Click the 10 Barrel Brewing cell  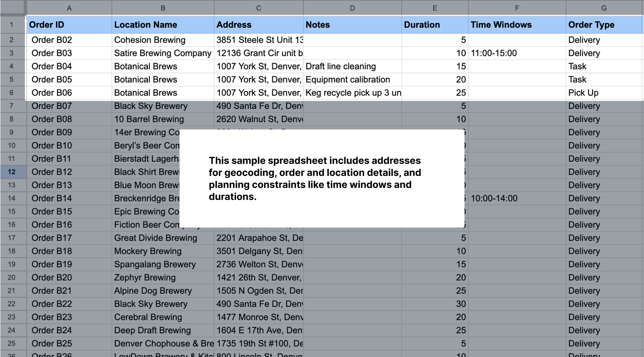tap(163, 119)
